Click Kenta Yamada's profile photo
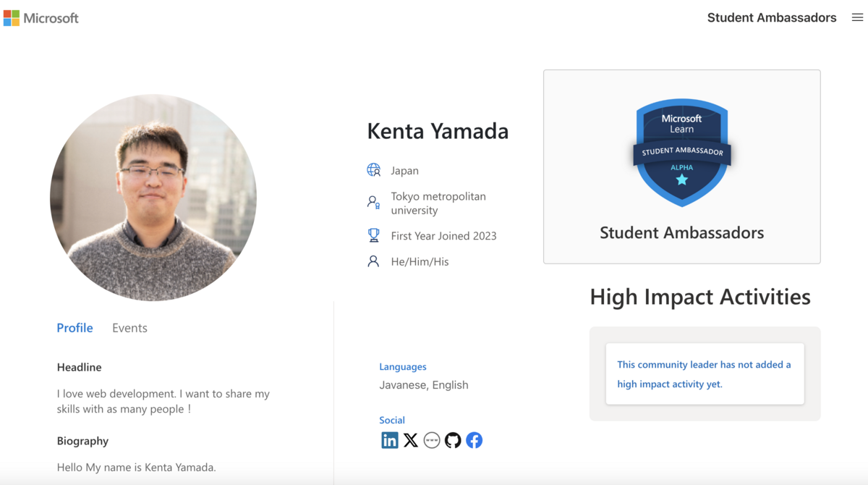The width and height of the screenshot is (868, 485). pos(153,198)
